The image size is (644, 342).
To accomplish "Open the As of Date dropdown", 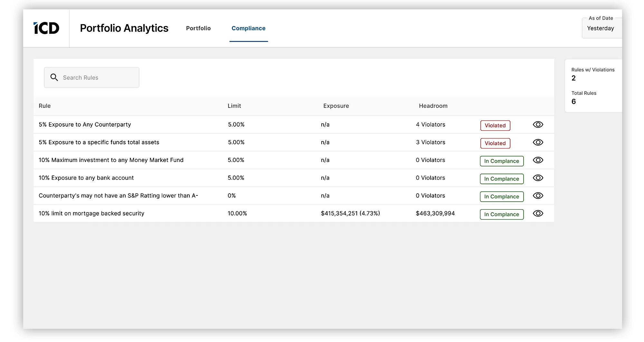I will point(601,28).
